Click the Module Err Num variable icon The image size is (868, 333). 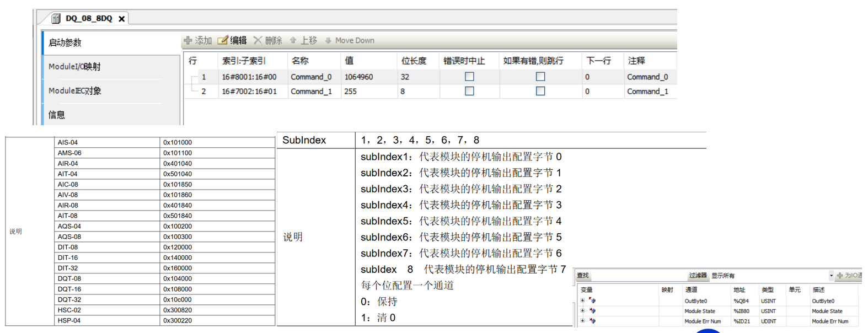pos(592,321)
